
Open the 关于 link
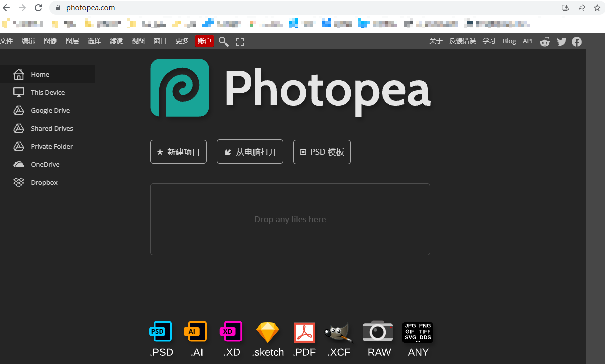tap(436, 41)
